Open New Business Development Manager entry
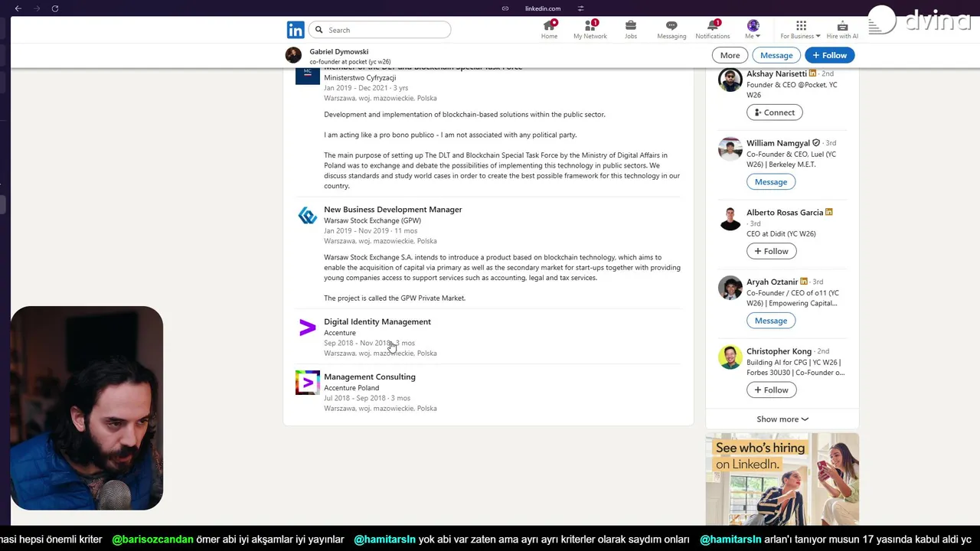Viewport: 980px width, 551px height. pyautogui.click(x=393, y=209)
